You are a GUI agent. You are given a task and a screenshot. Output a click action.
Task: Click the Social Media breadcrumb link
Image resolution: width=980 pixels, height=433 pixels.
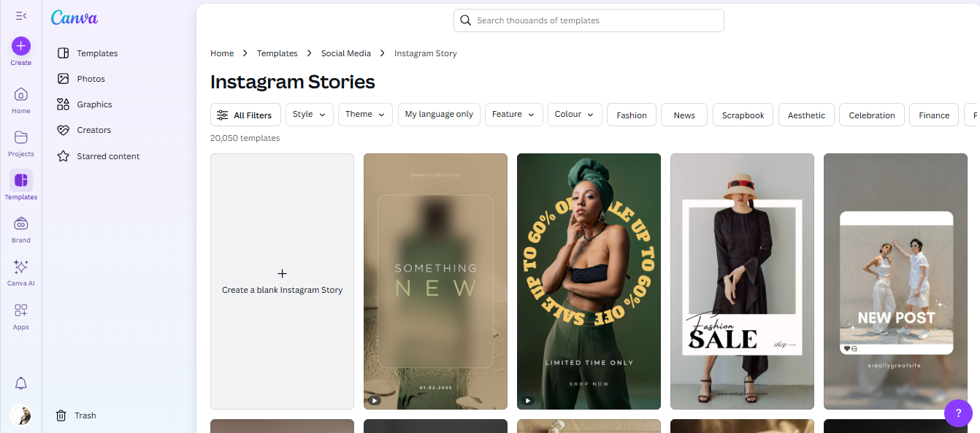346,53
